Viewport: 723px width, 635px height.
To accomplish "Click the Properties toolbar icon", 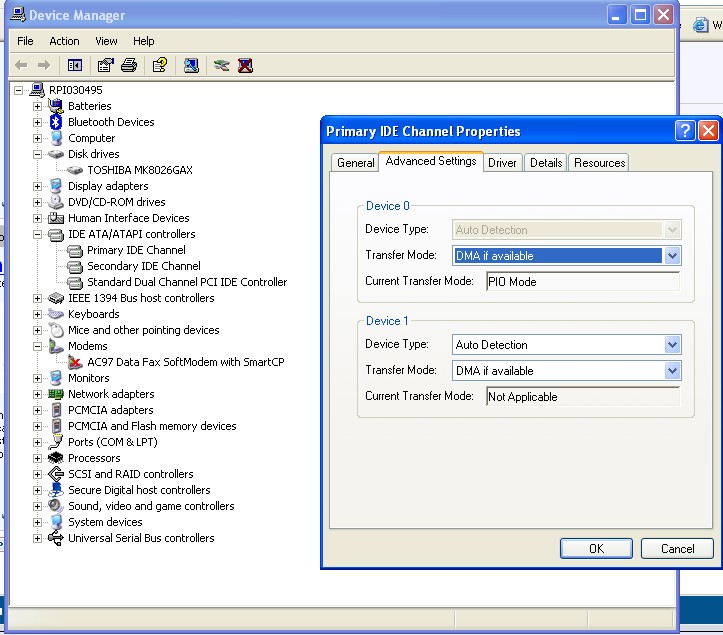I will [x=105, y=65].
